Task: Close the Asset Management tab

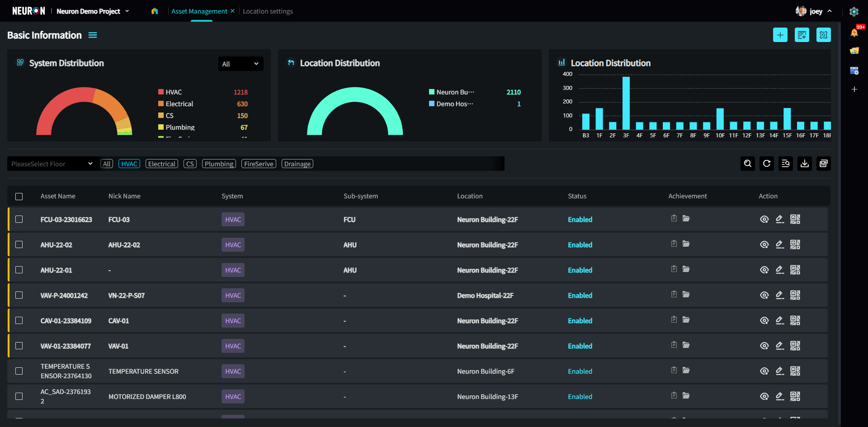Action: 232,11
